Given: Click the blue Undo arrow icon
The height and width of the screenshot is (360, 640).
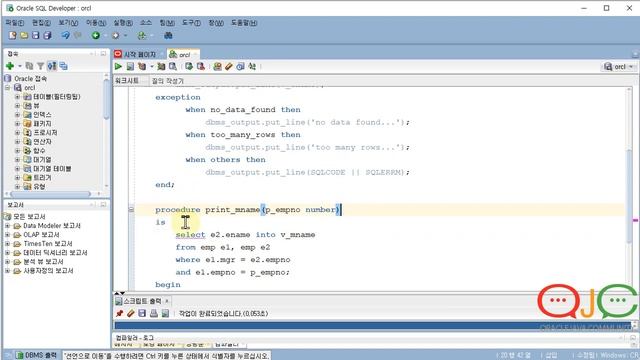Looking at the screenshot, I should coord(65,36).
